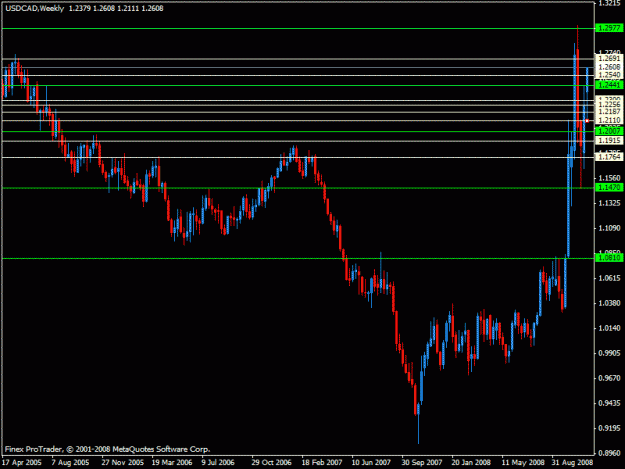The width and height of the screenshot is (625, 469).
Task: Click the 1.0140 price scale value
Action: [610, 328]
